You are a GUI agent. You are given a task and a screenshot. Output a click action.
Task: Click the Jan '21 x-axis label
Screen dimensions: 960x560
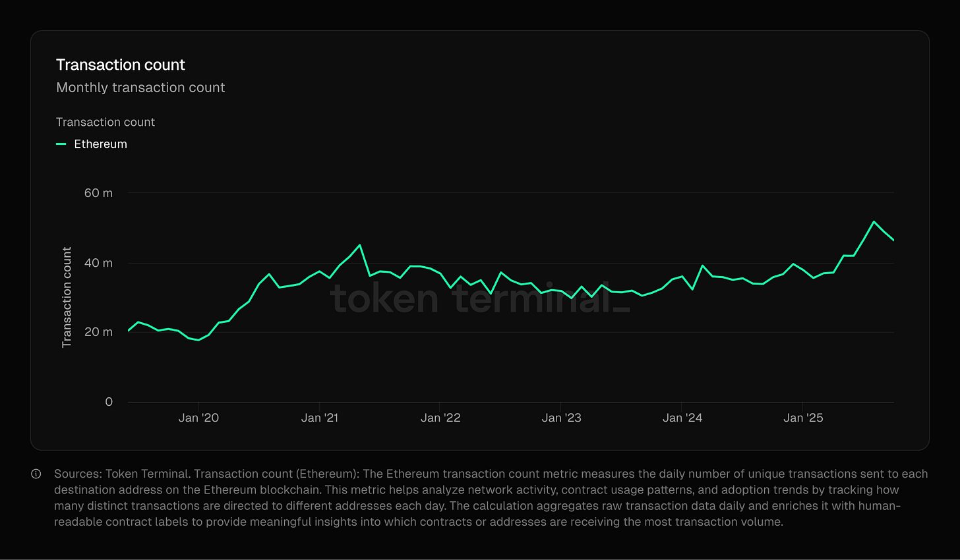tap(320, 418)
